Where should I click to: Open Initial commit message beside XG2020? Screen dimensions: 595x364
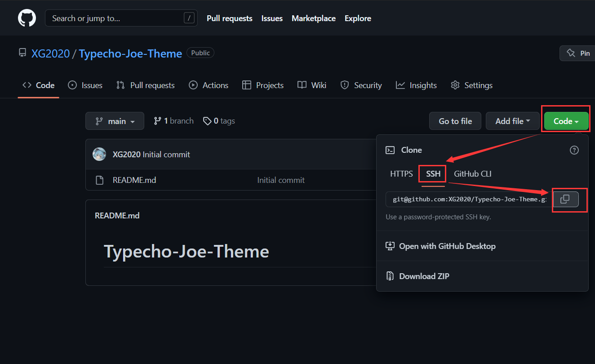166,155
